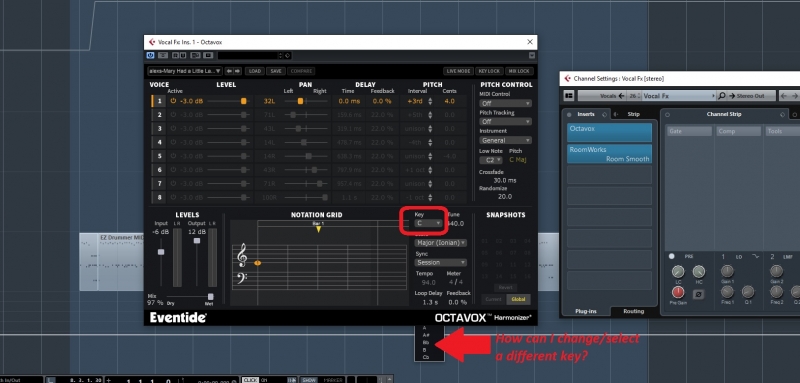The image size is (800, 383).
Task: Select the Global snapshots button
Action: pyautogui.click(x=518, y=299)
